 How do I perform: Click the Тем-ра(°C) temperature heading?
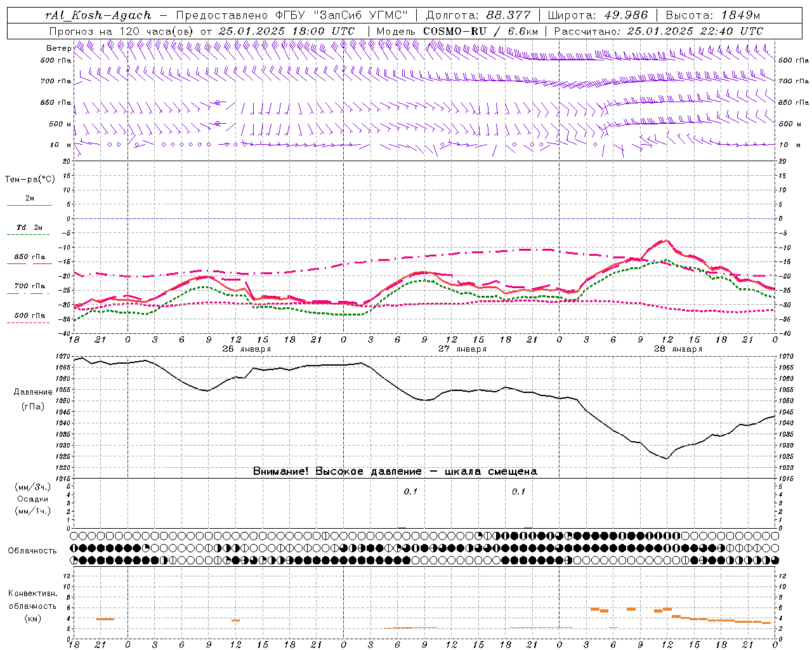30,180
